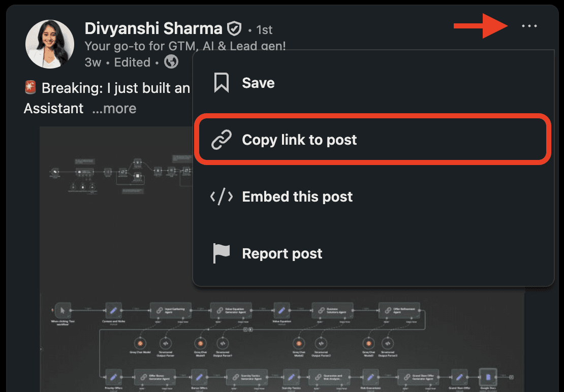This screenshot has height=392, width=564.
Task: Click the red siren emoji
Action: point(30,87)
